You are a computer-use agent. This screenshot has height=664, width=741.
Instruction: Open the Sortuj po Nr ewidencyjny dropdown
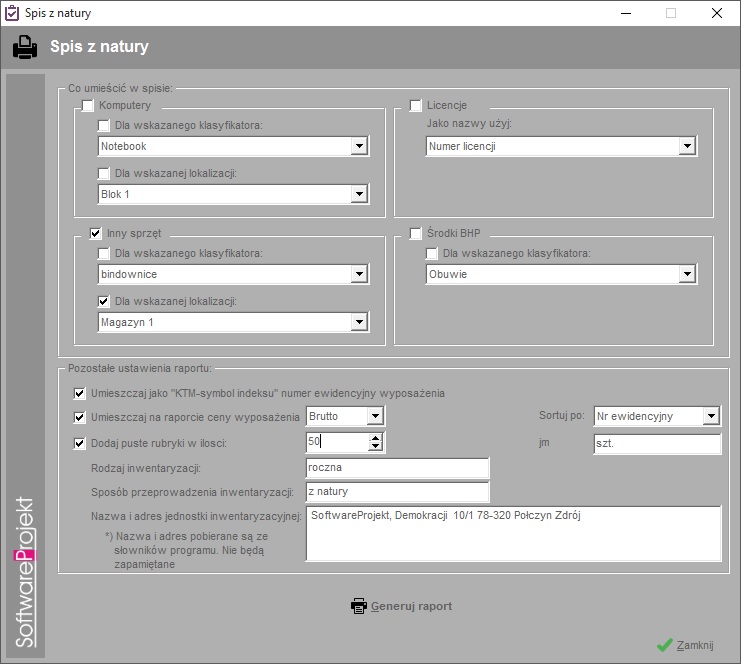tap(711, 416)
